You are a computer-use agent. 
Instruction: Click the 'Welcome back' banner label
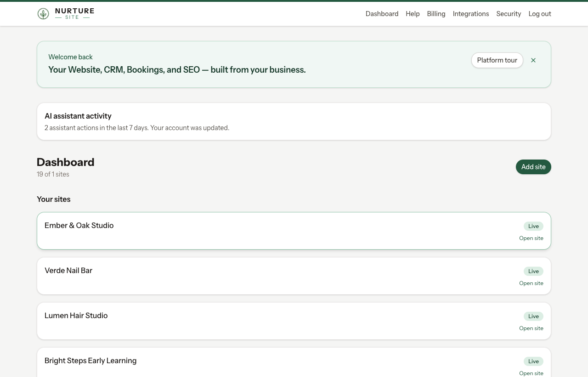(70, 57)
